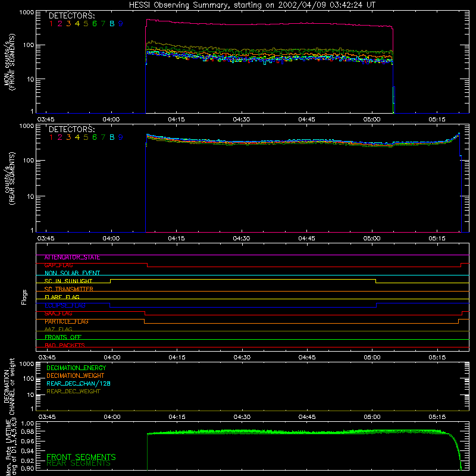Image resolution: width=476 pixels, height=476 pixels.
Task: Click detector 3 in rear segments legend
Action: (x=68, y=137)
